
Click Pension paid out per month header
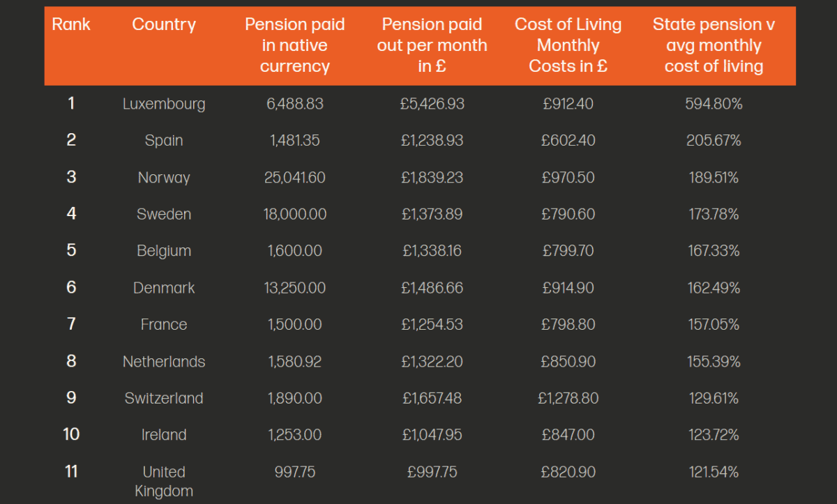(x=432, y=45)
